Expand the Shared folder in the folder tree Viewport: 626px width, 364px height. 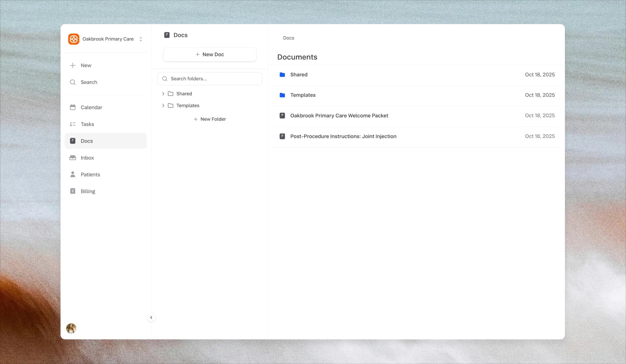tap(163, 94)
